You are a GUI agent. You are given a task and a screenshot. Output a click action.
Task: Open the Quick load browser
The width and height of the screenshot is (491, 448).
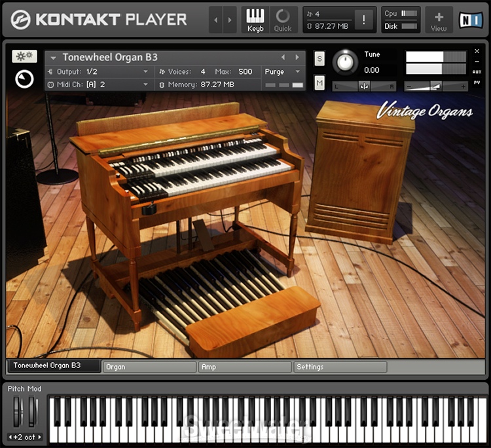tap(283, 20)
